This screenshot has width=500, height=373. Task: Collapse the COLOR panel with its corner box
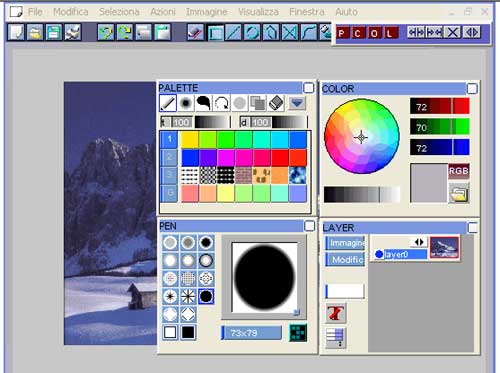tap(472, 89)
